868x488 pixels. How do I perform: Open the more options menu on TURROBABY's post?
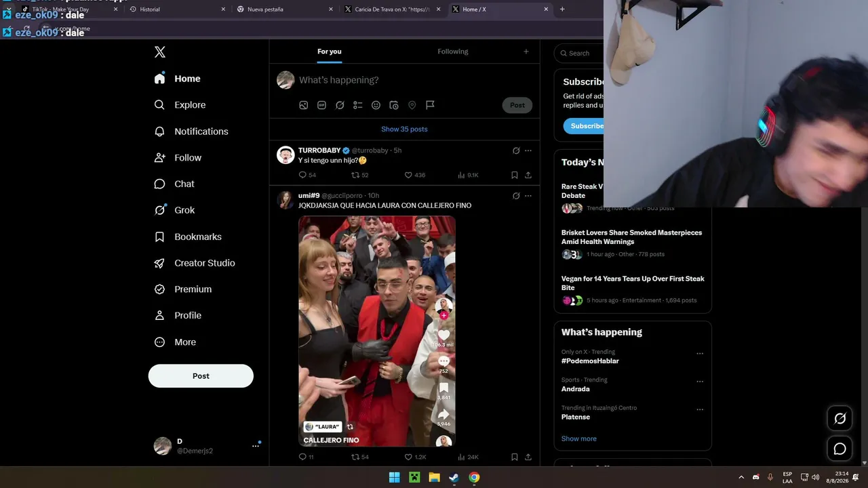pyautogui.click(x=528, y=150)
